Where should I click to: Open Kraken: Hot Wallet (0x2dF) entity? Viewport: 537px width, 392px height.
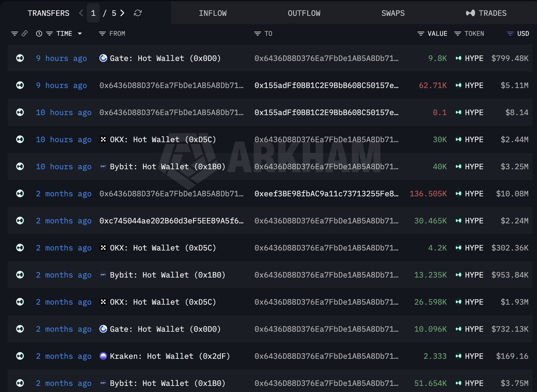(x=170, y=356)
